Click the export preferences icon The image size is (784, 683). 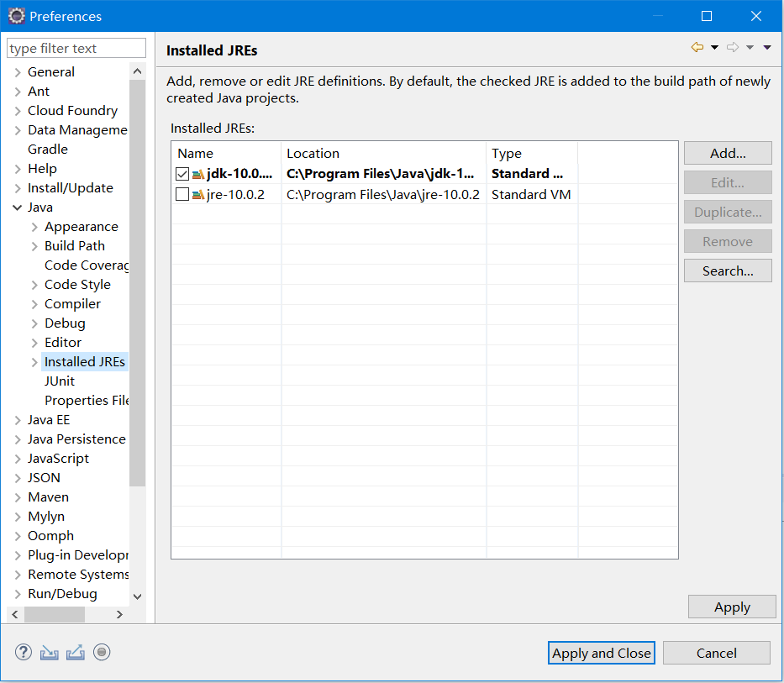coord(76,652)
